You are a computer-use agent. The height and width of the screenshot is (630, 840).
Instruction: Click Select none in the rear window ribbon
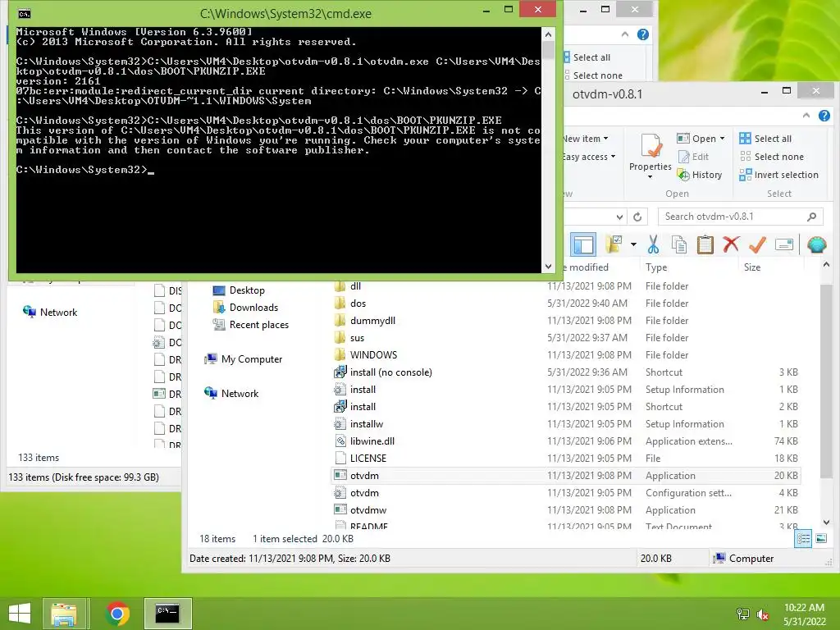594,75
